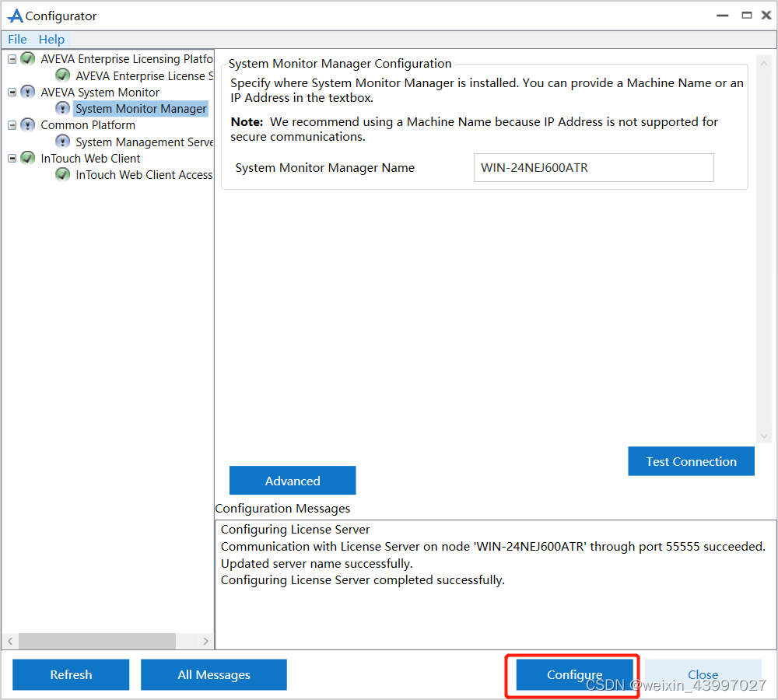
Task: Click the warning status icon beside Common Platform
Action: (28, 125)
